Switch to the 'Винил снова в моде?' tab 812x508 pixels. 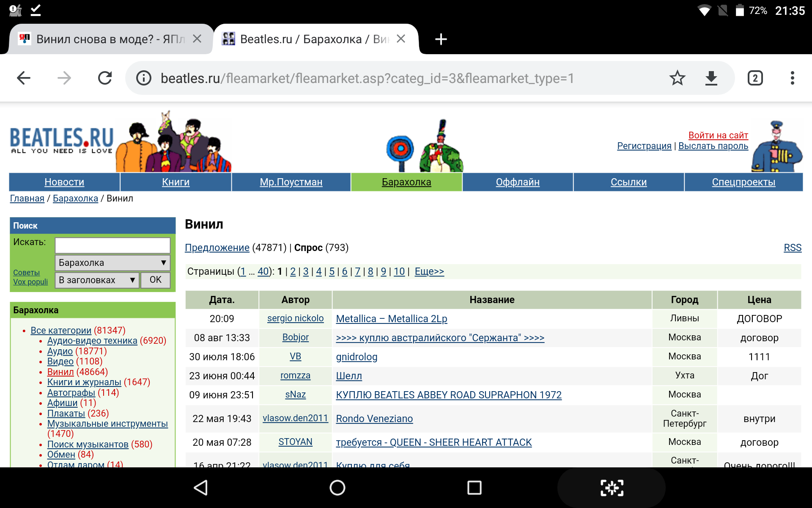pyautogui.click(x=111, y=39)
